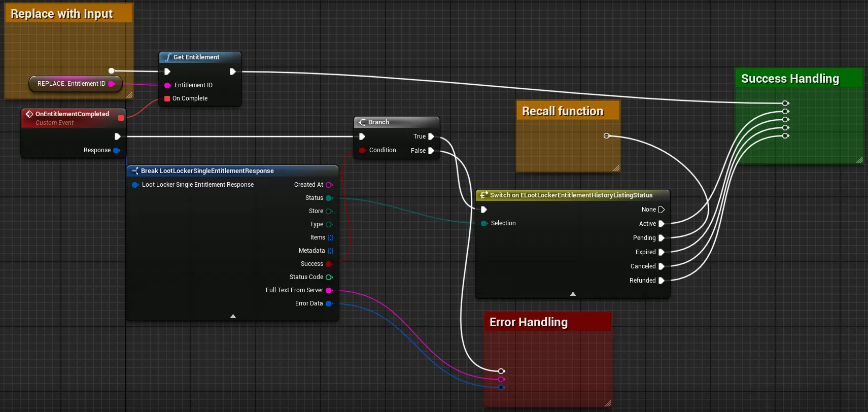Click the Success Handling comment resize handle

coord(859,160)
